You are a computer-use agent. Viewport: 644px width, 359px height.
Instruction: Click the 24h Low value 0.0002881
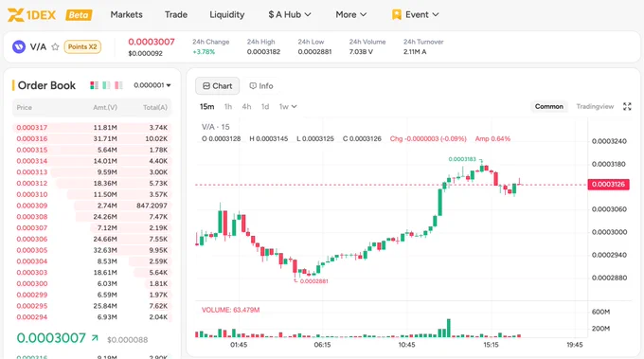pos(314,52)
